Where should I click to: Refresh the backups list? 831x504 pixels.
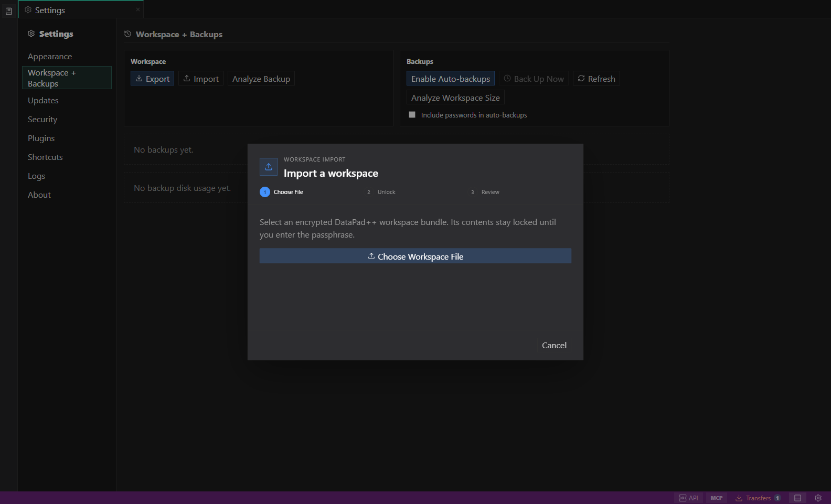(596, 79)
